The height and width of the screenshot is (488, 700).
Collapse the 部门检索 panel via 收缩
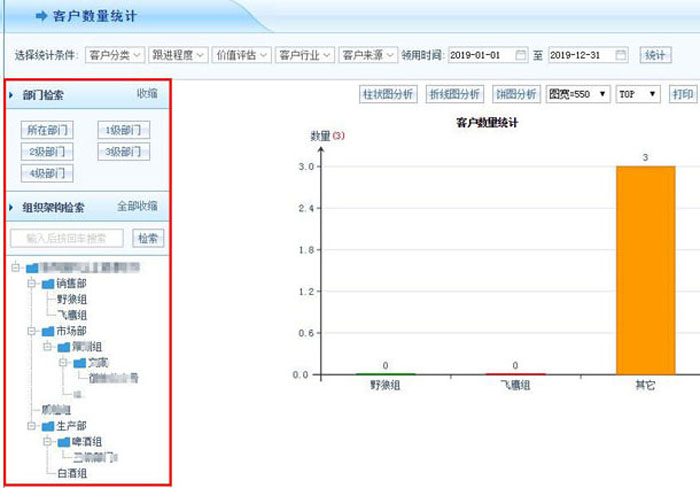(147, 94)
